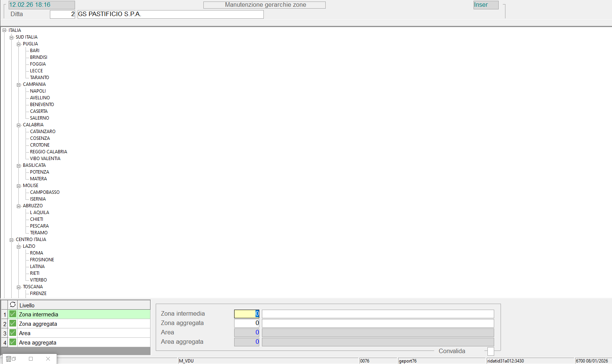Toggle the Area aggregata level checkbox

pyautogui.click(x=13, y=342)
